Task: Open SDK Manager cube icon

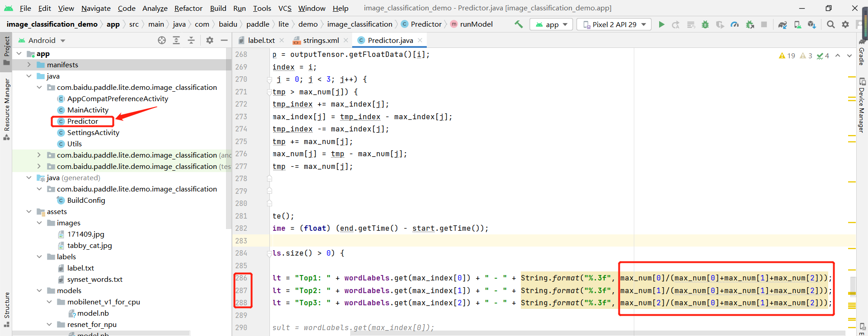Action: point(812,24)
